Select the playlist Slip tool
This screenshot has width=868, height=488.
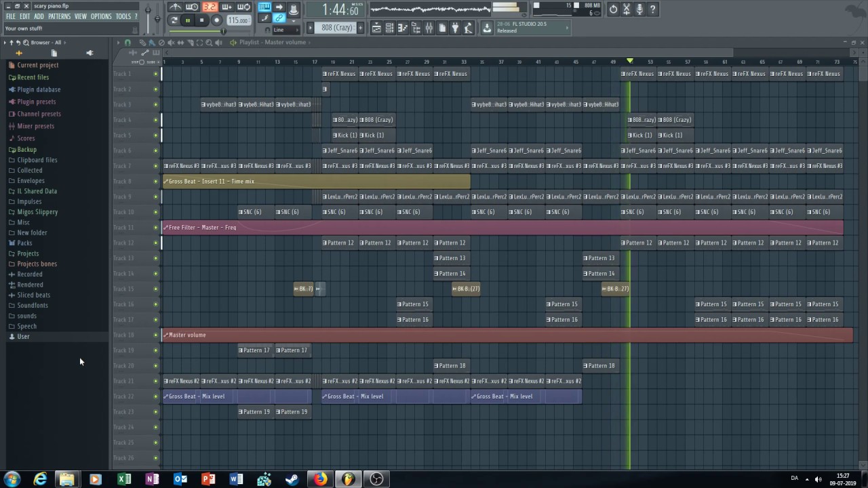coord(180,43)
